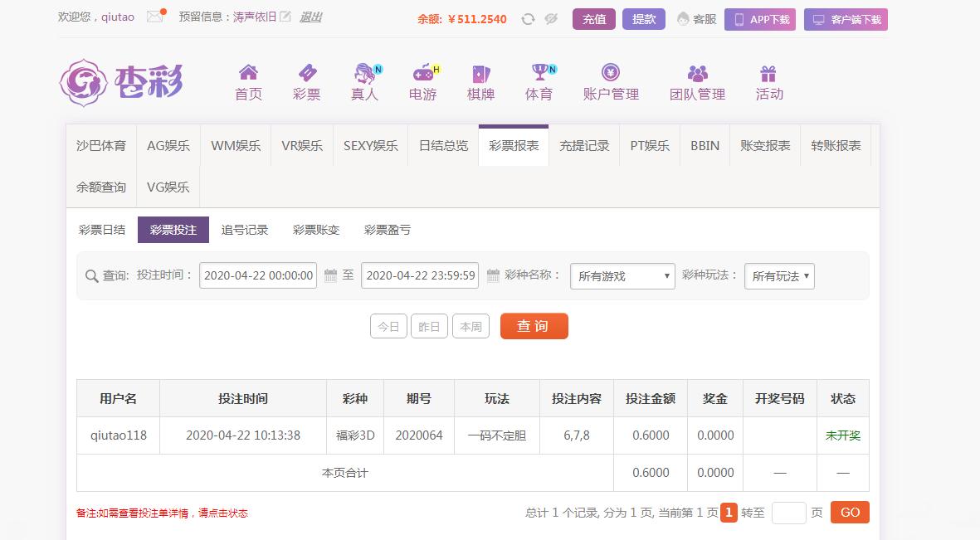Click page number 1 in pagination

pyautogui.click(x=729, y=513)
